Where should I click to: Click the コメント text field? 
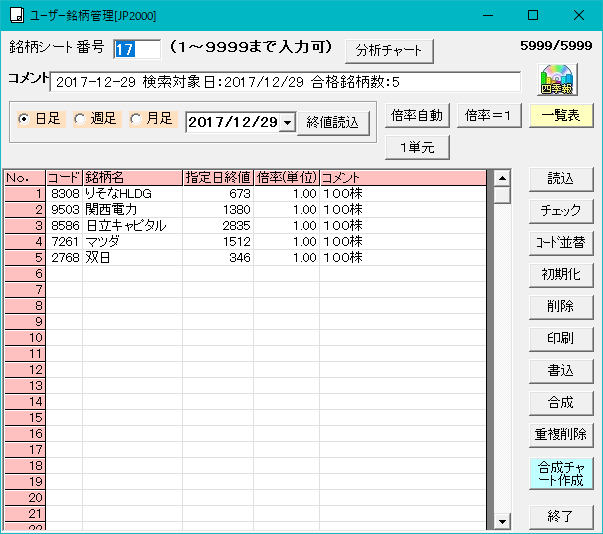point(285,82)
